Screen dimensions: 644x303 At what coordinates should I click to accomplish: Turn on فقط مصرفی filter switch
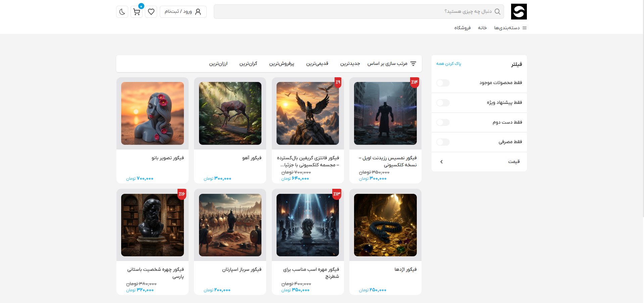443,142
